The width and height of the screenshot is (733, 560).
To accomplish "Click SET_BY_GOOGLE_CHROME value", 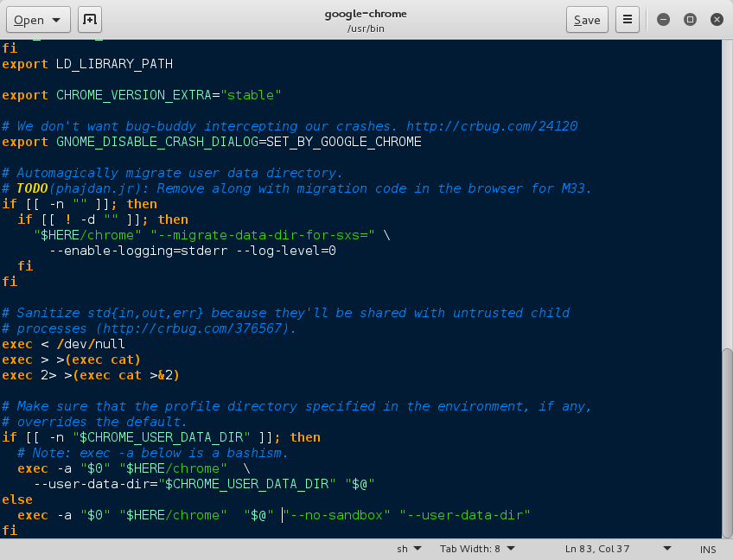I will (x=344, y=142).
